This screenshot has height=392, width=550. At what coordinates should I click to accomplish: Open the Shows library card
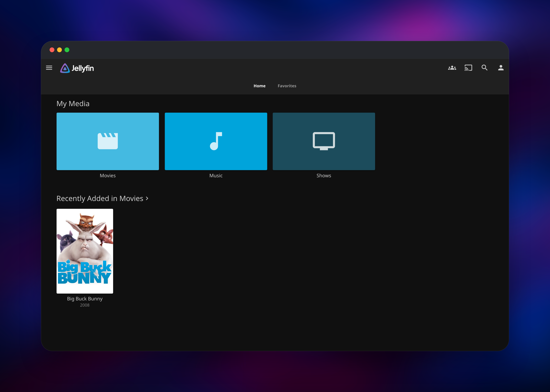[x=324, y=141]
